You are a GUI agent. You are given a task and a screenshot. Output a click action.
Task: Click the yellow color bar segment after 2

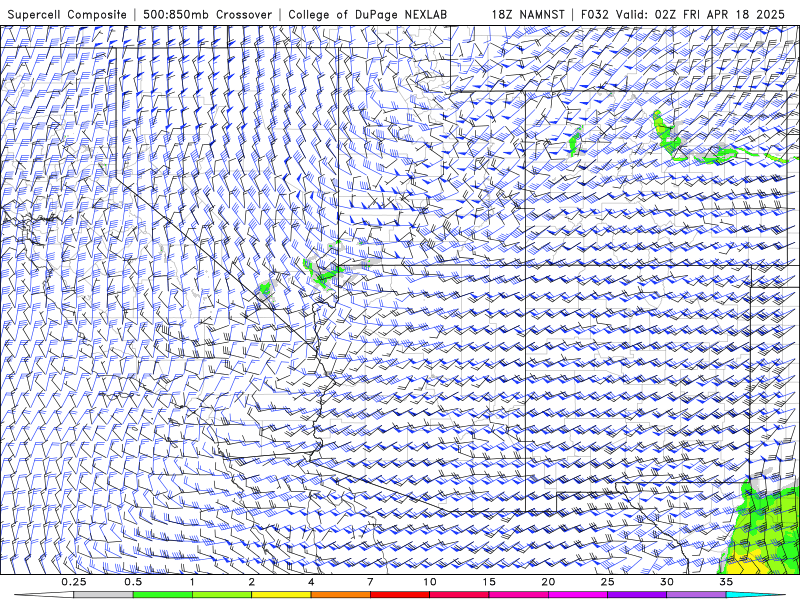click(x=281, y=595)
